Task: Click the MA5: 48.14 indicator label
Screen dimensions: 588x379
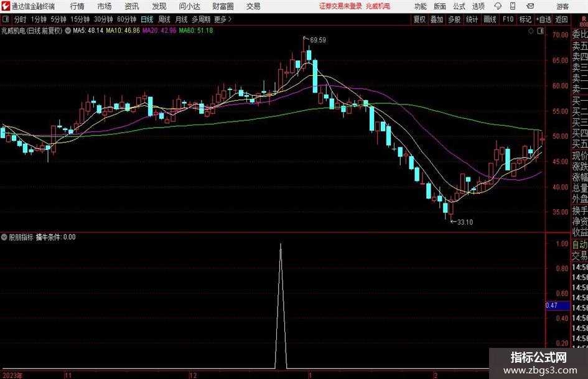Action: pyautogui.click(x=88, y=30)
